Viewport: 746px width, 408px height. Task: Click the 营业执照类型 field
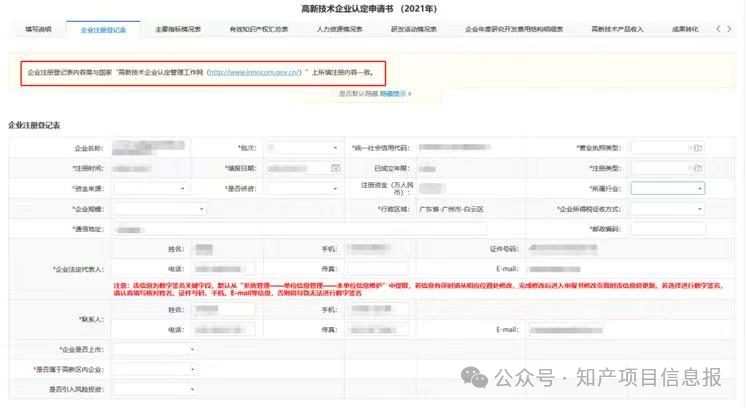[x=668, y=148]
